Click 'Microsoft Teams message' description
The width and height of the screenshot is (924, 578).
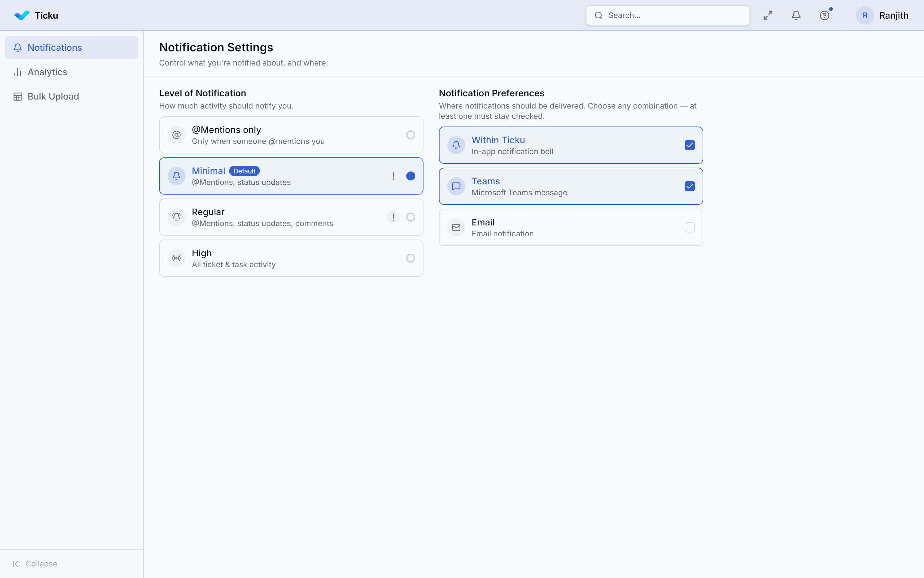pos(519,193)
